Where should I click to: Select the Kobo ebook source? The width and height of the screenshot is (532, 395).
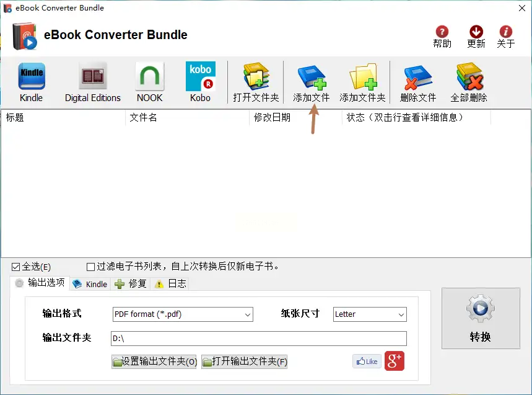(200, 82)
